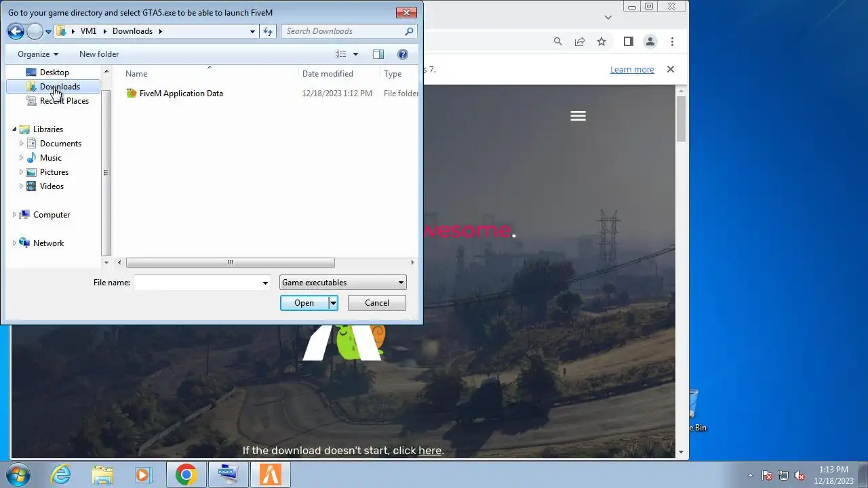Select Music library
This screenshot has height=488, width=868.
click(50, 158)
